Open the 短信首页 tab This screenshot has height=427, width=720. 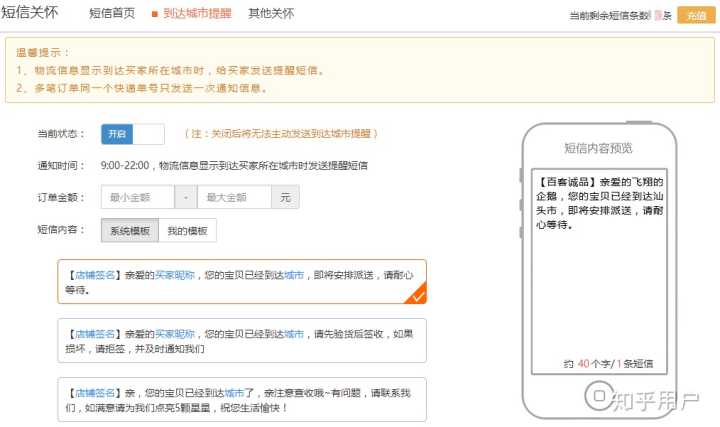pos(112,13)
